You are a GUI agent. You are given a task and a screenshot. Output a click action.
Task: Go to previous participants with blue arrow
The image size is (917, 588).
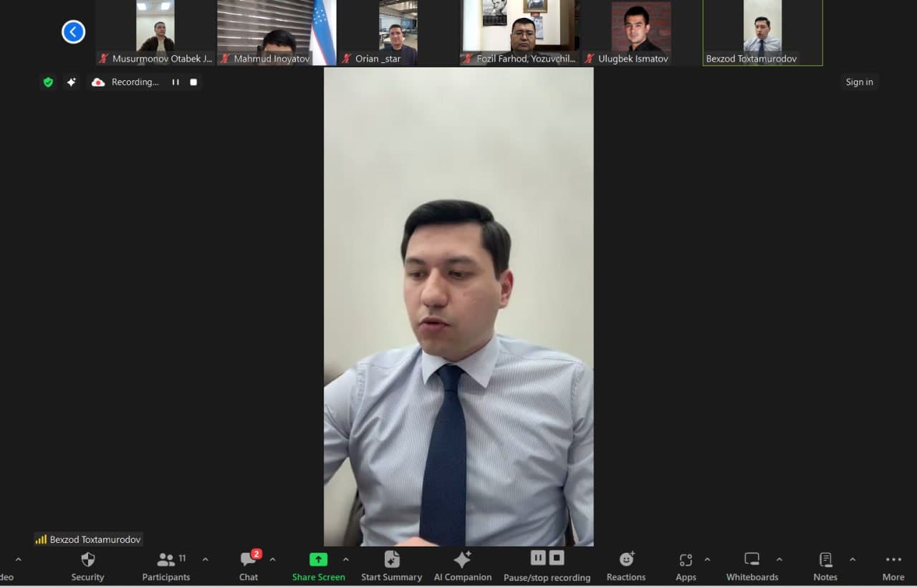(x=73, y=32)
